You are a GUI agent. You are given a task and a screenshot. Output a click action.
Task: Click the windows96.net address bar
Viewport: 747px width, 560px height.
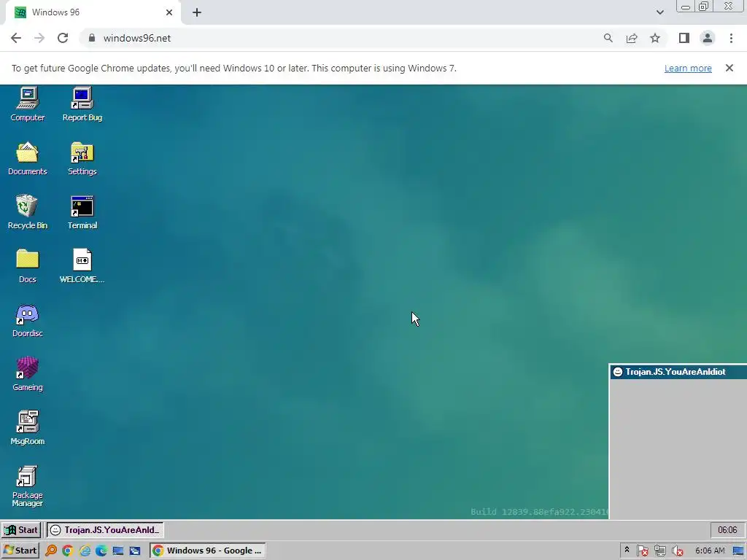(343, 38)
